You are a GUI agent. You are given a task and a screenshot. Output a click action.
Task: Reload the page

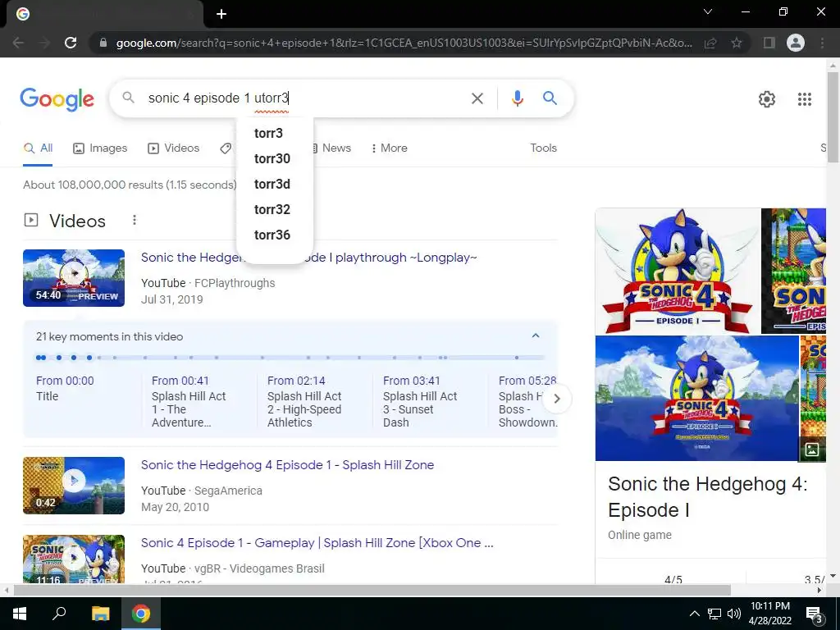(x=71, y=43)
